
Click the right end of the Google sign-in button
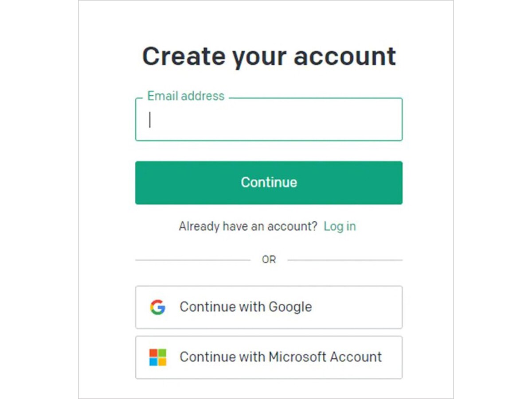[x=381, y=307]
